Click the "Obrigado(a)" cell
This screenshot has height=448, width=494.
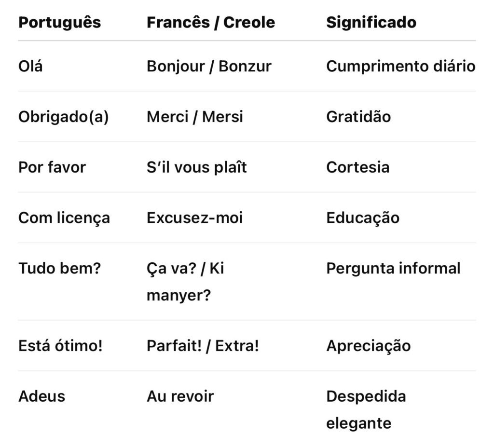(x=63, y=117)
